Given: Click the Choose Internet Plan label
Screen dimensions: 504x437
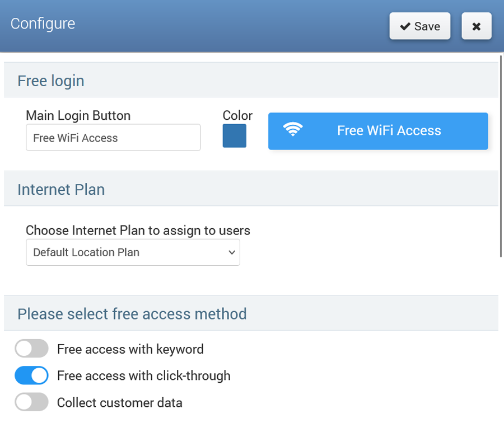Looking at the screenshot, I should coord(138,230).
